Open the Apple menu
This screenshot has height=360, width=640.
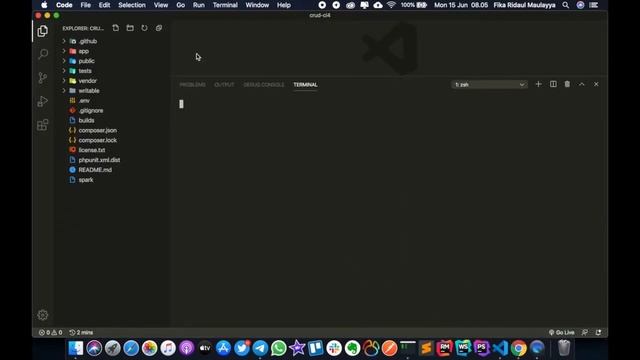pos(44,5)
